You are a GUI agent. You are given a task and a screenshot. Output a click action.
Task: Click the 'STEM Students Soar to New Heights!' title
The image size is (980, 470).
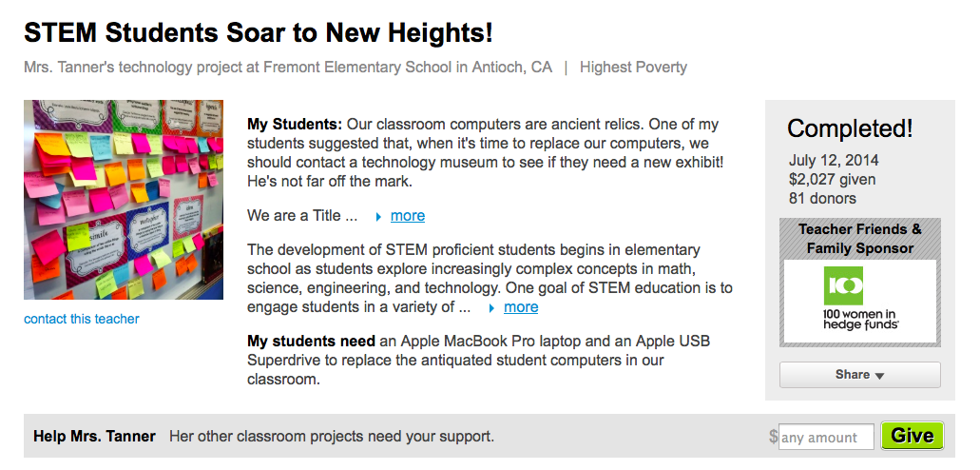[x=259, y=33]
